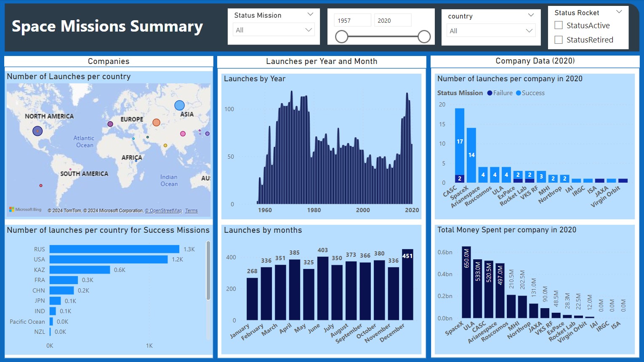
Task: Select the orange bubble near Europe
Action: click(x=156, y=122)
